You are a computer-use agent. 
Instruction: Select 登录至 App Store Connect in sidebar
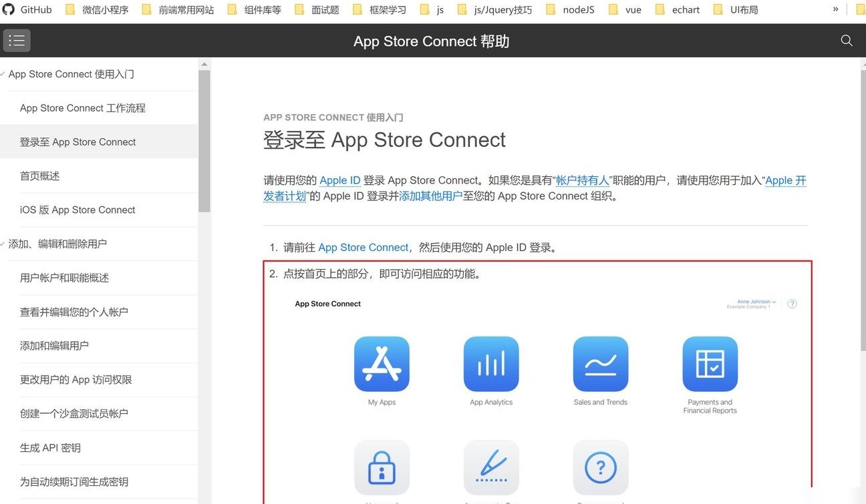tap(99, 142)
